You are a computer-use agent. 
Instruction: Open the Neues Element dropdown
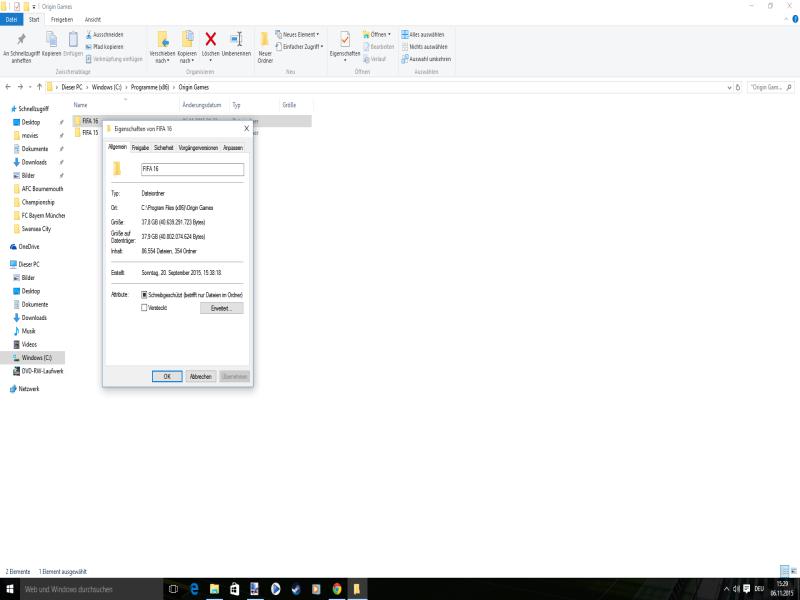pyautogui.click(x=297, y=35)
